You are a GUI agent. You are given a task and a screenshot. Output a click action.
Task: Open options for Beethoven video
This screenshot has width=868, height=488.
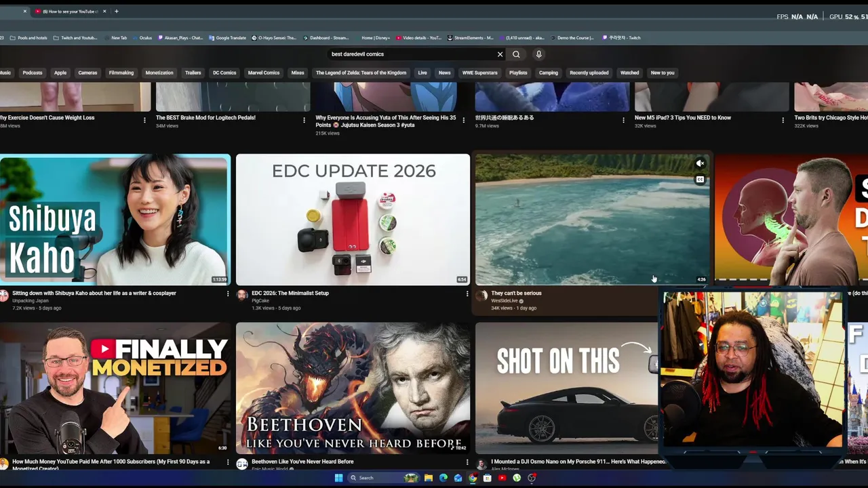click(467, 462)
